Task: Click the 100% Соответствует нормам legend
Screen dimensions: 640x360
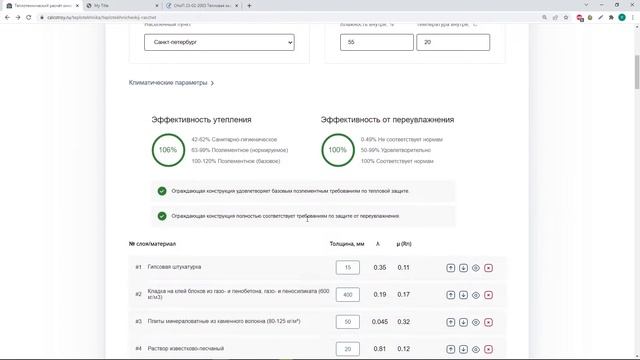Action: 397,161
